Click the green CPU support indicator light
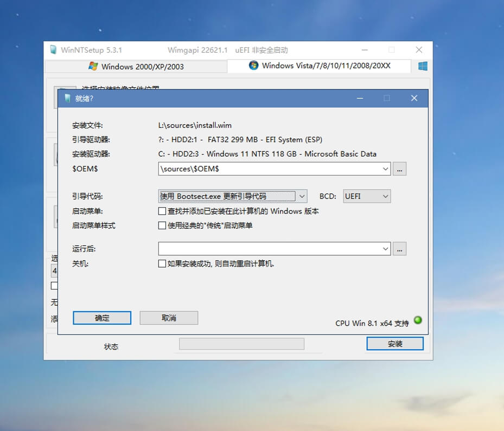Image resolution: width=504 pixels, height=431 pixels. pyautogui.click(x=418, y=320)
